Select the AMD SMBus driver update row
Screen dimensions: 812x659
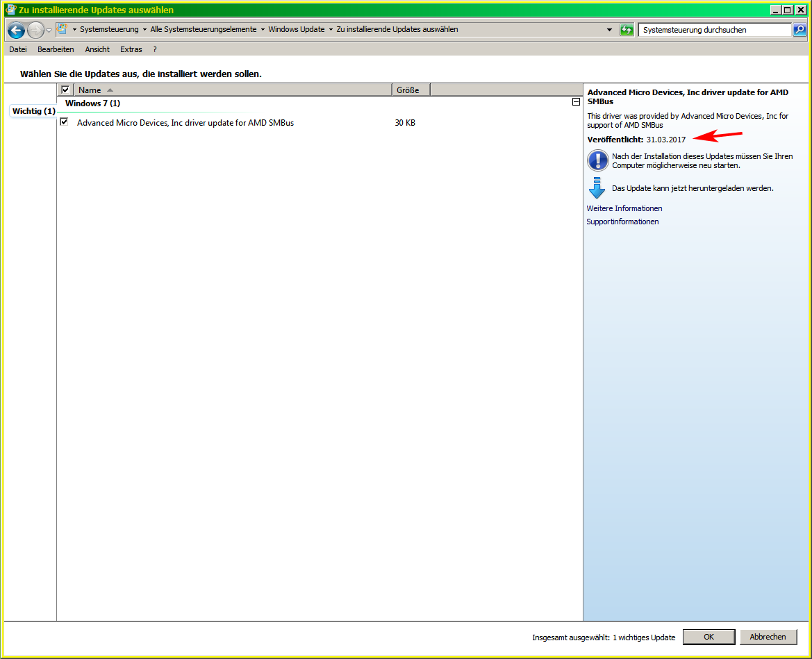point(320,123)
